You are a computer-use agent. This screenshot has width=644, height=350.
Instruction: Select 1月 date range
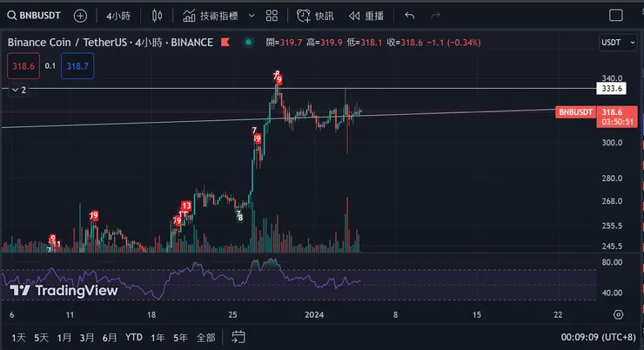click(x=64, y=338)
